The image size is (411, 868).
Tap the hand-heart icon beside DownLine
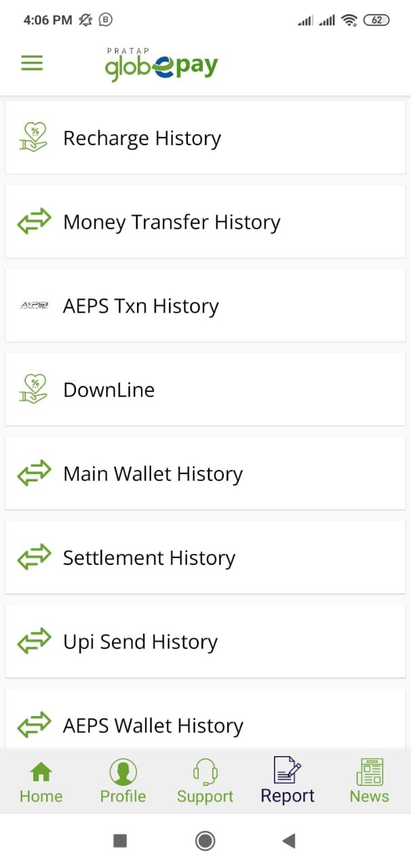(x=34, y=389)
